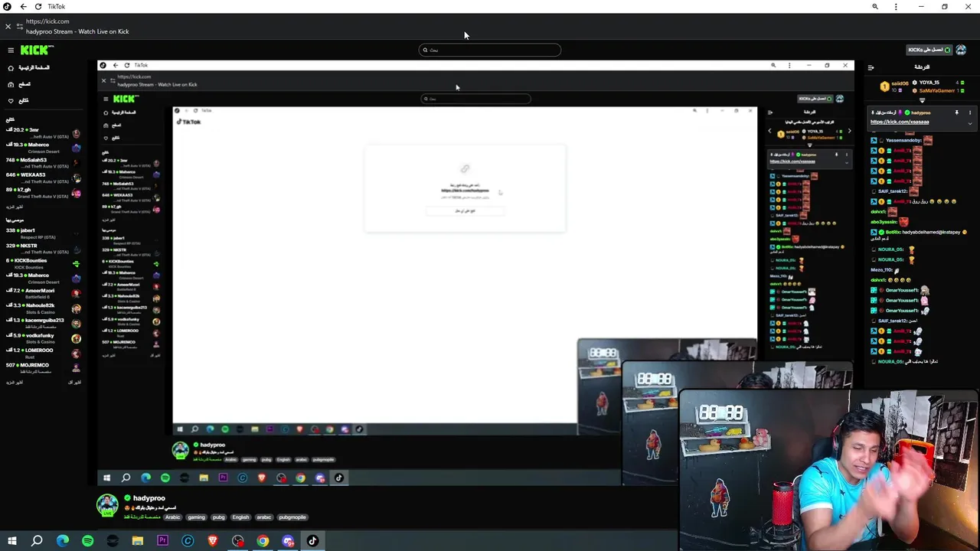This screenshot has width=980, height=551.
Task: Open the three-dot menu in outer title bar
Action: [896, 6]
